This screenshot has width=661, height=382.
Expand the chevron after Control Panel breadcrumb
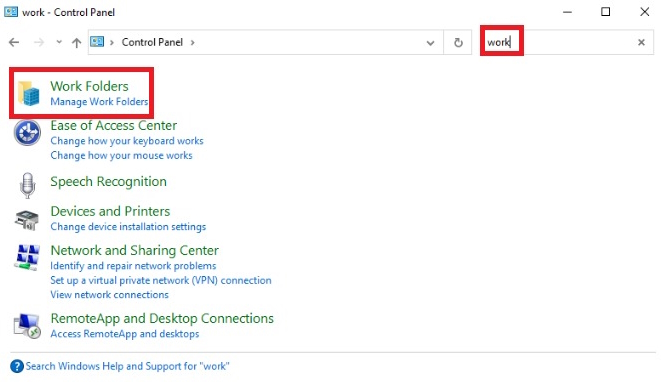pos(193,42)
